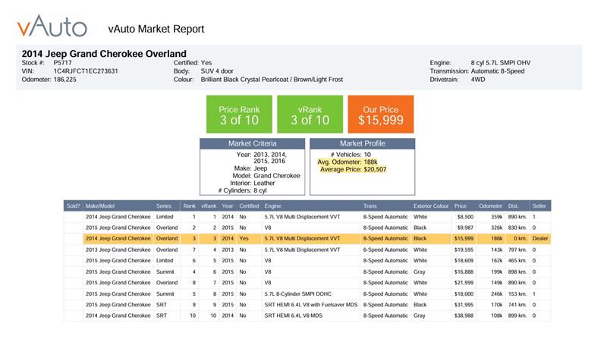607x364 pixels.
Task: Click the Seller column header
Action: coord(539,206)
